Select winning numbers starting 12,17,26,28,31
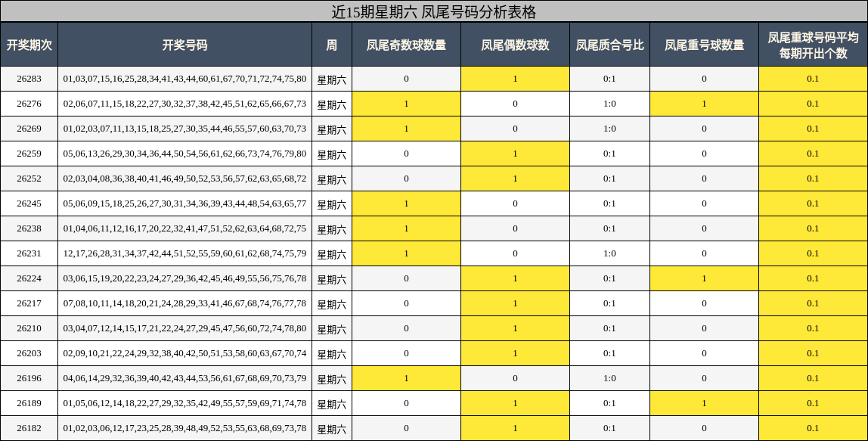 [x=184, y=253]
